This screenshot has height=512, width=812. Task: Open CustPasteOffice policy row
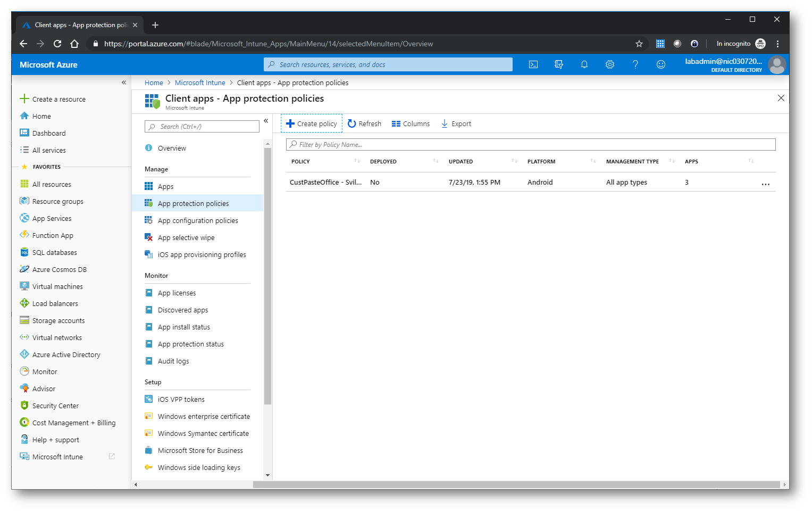pos(531,182)
